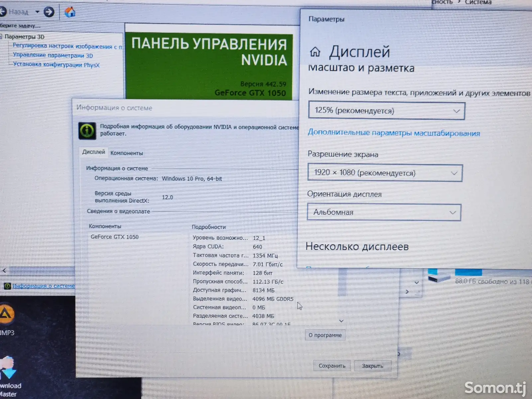Click the Закрыть button

[x=372, y=366]
